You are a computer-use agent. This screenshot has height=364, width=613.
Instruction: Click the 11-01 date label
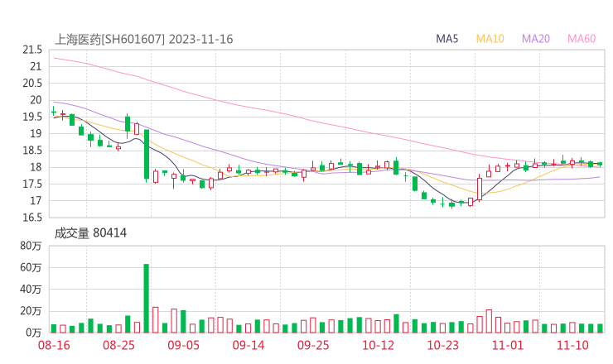click(x=508, y=345)
